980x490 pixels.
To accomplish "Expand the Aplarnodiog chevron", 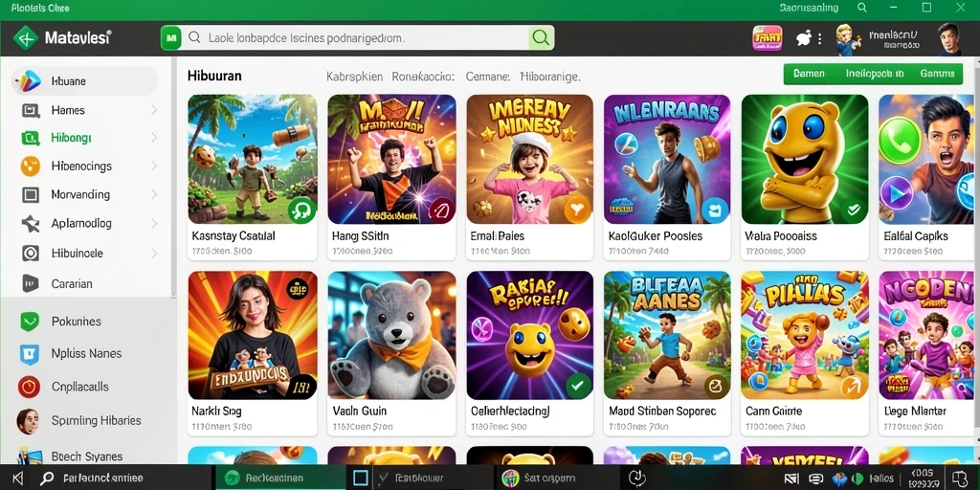I will 154,223.
